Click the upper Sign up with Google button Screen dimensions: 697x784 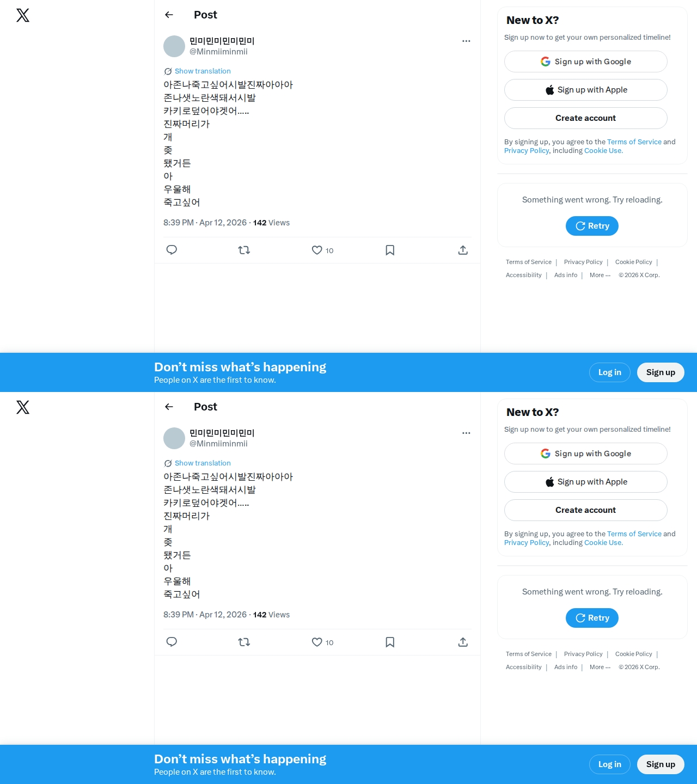[586, 62]
